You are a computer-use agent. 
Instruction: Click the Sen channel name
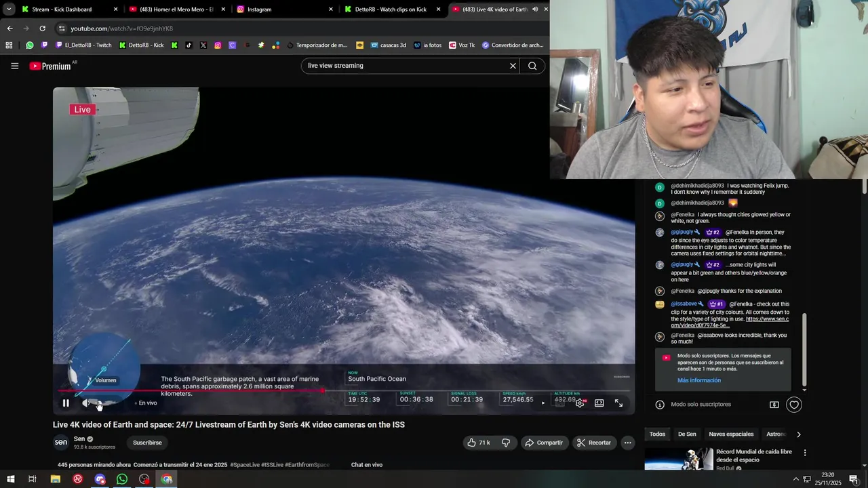(x=79, y=439)
